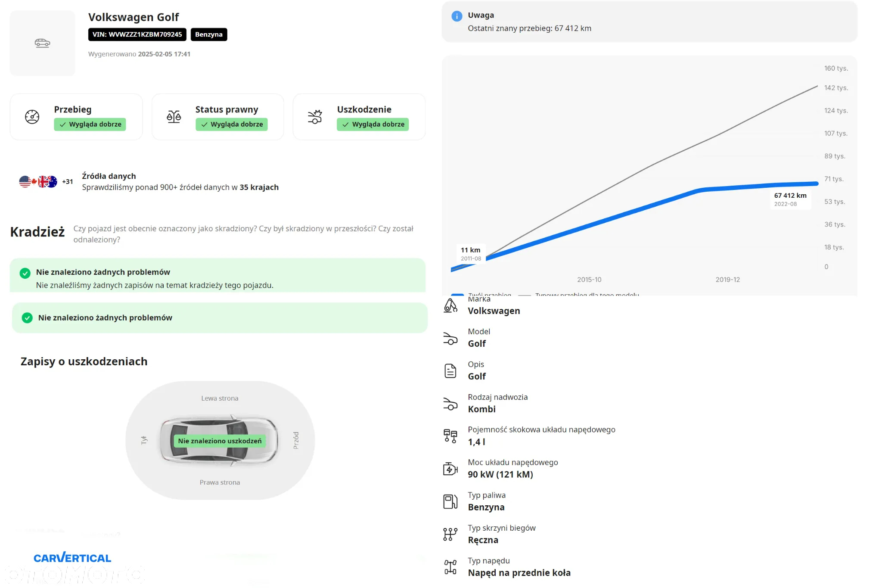
Task: Click the '11 km' chart data point label
Action: (471, 254)
